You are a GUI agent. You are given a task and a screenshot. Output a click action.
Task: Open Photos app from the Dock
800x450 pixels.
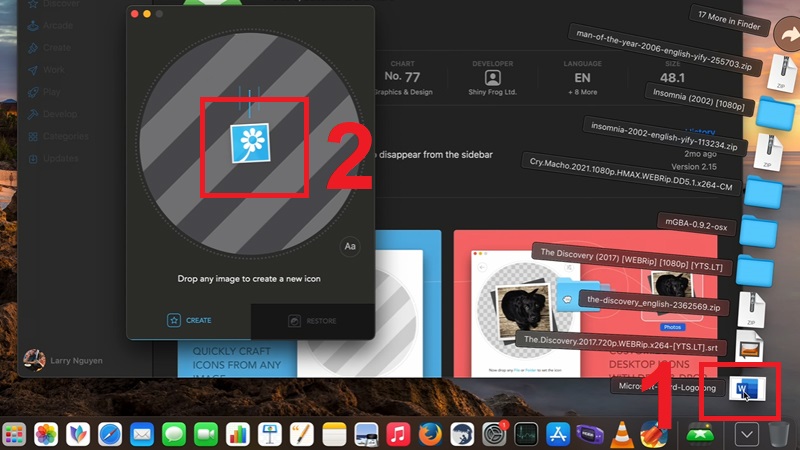click(x=46, y=435)
